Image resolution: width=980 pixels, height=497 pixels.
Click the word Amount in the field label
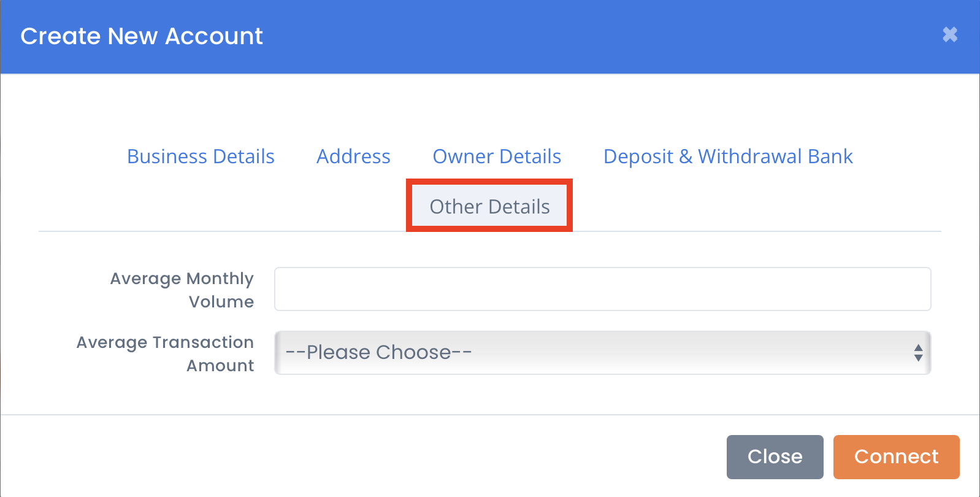(x=220, y=366)
